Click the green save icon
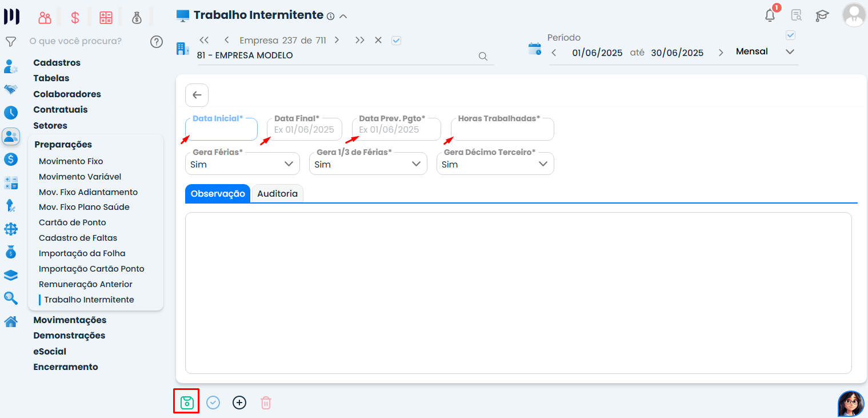Screen dimensions: 868x418 coord(186,403)
